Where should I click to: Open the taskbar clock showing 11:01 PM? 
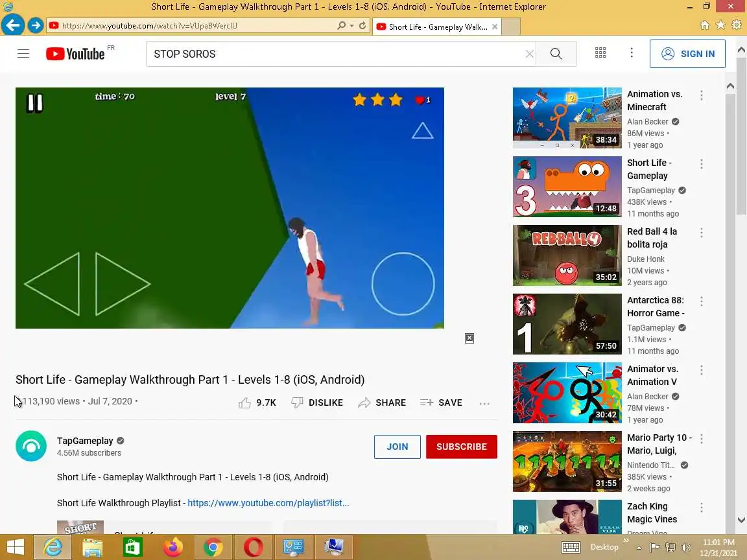coord(718,548)
